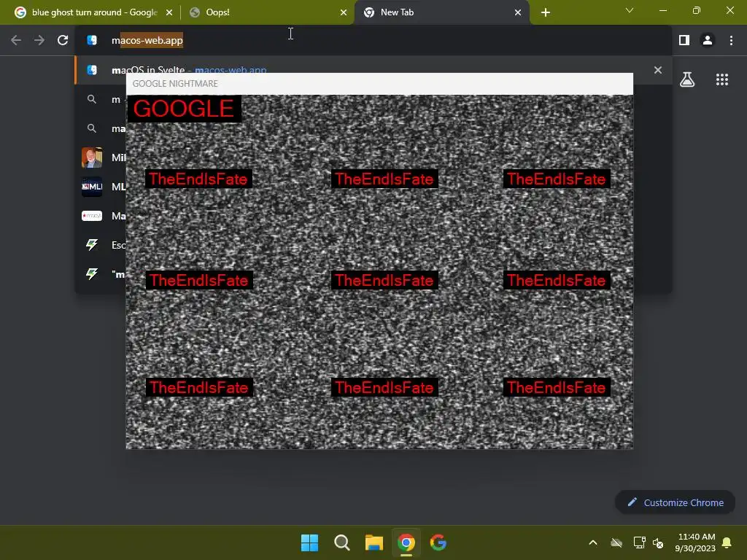The image size is (747, 560).
Task: Click middle-right TheEndIsFate label
Action: pyautogui.click(x=557, y=280)
